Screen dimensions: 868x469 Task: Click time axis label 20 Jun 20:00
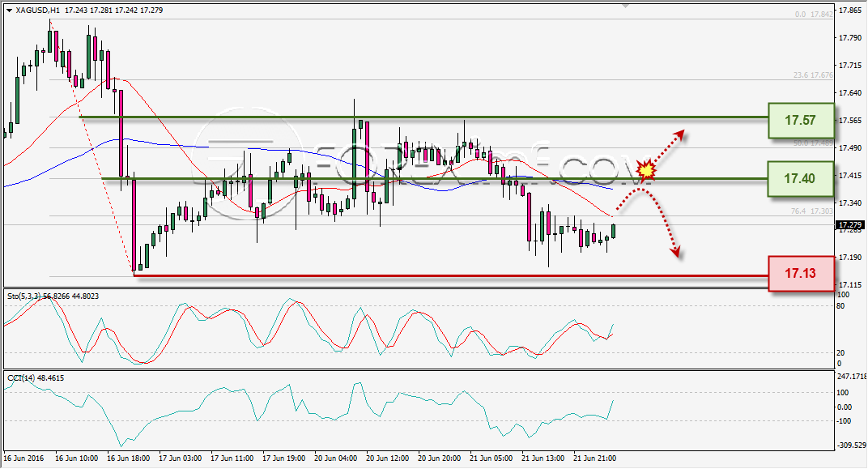pos(439,458)
